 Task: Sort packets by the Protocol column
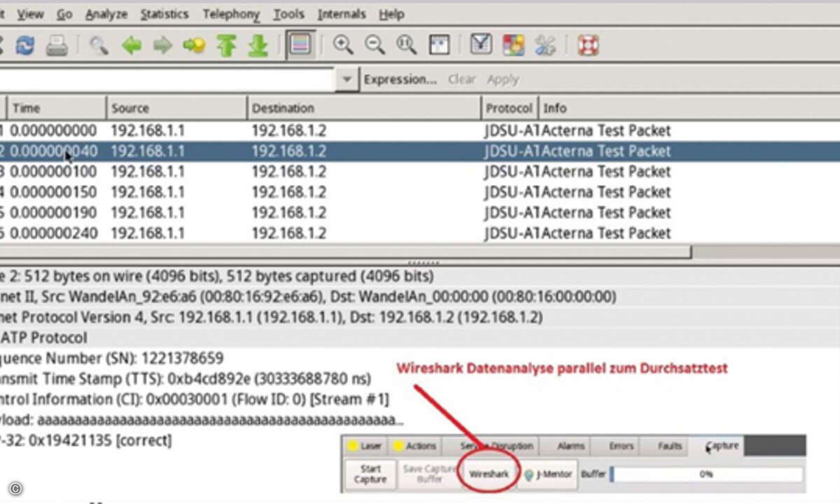[x=510, y=108]
